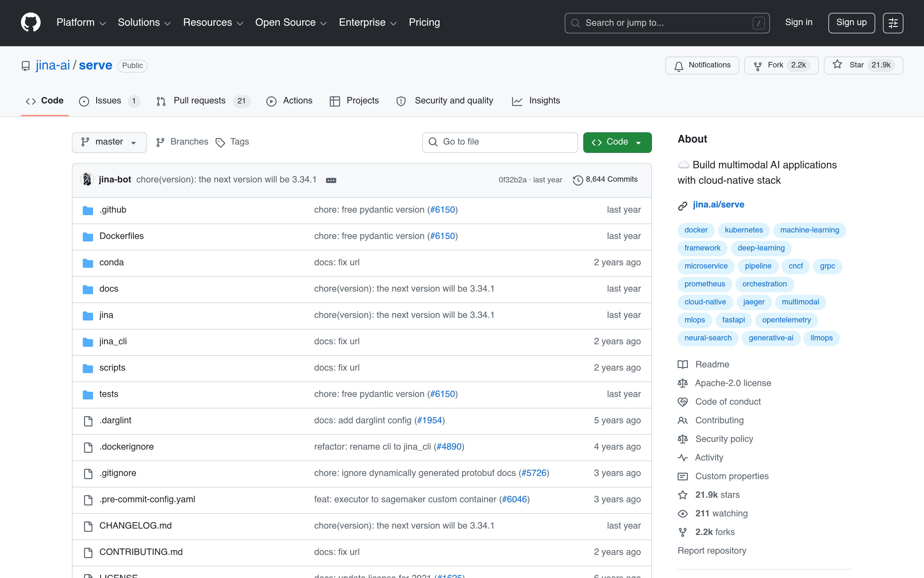The image size is (924, 578).
Task: Open the scripts folder
Action: tap(112, 368)
